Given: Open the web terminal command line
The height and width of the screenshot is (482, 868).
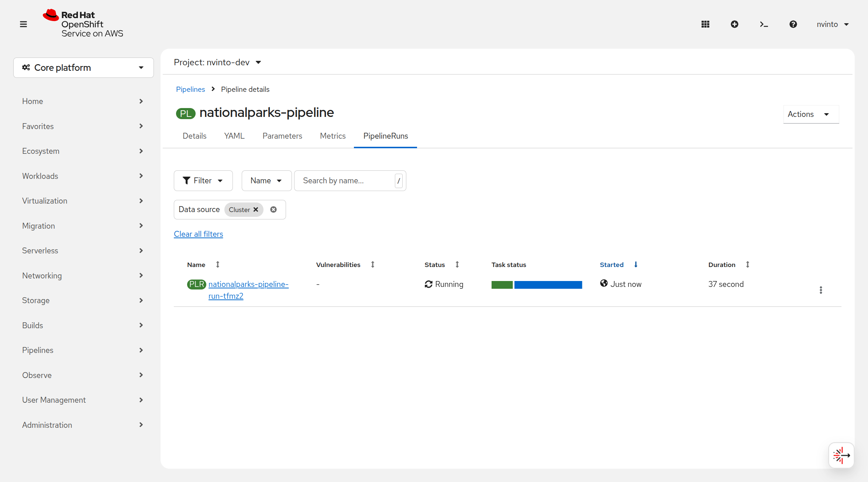Looking at the screenshot, I should point(764,24).
